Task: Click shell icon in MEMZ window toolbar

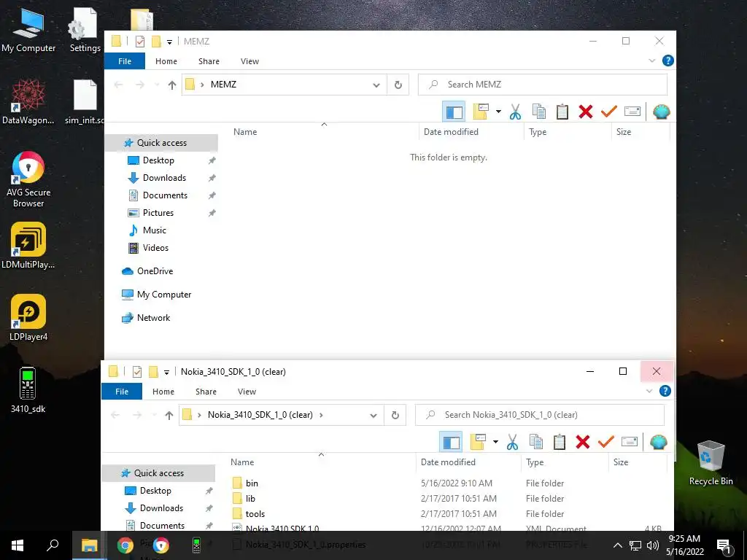Action: tap(661, 112)
